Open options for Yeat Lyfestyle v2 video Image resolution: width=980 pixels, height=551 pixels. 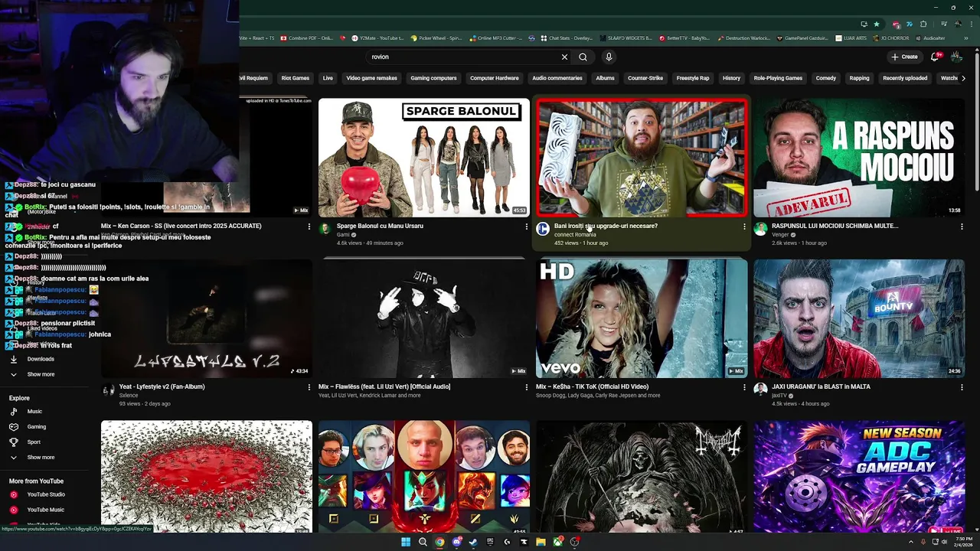(309, 387)
